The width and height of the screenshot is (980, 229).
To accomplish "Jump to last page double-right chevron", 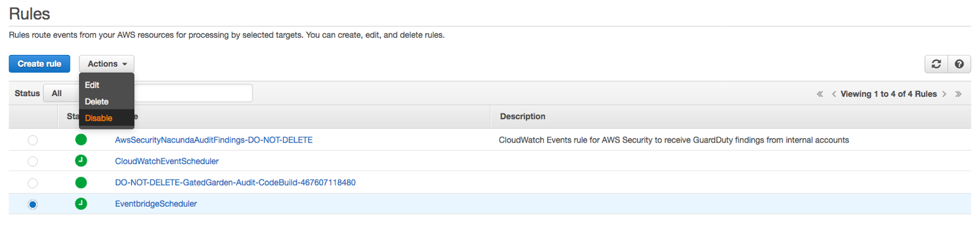I will [x=958, y=94].
